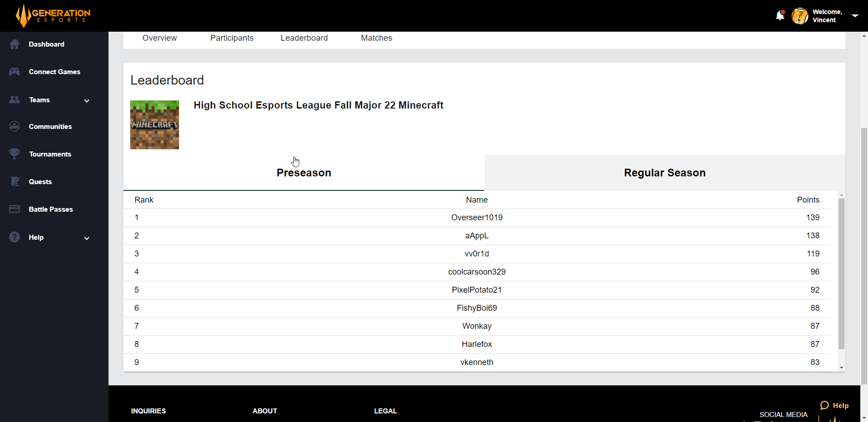Click the 138 points value

(x=813, y=236)
